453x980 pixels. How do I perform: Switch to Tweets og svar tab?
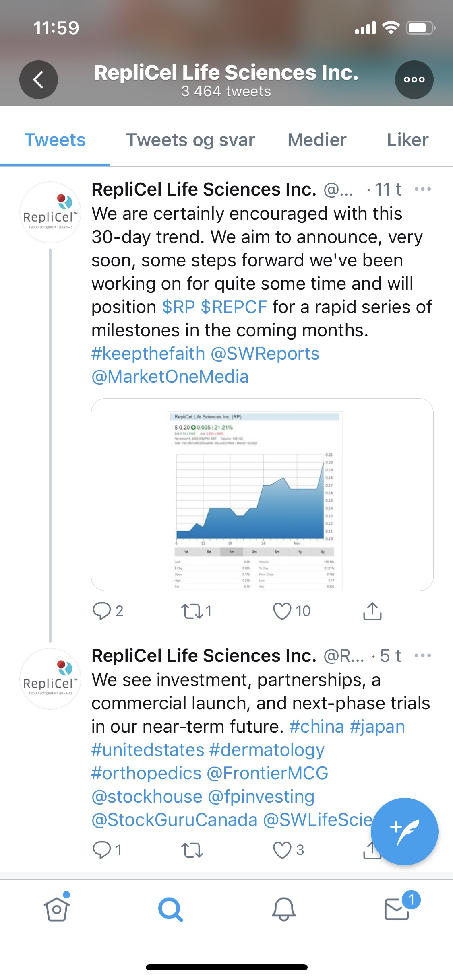(190, 140)
